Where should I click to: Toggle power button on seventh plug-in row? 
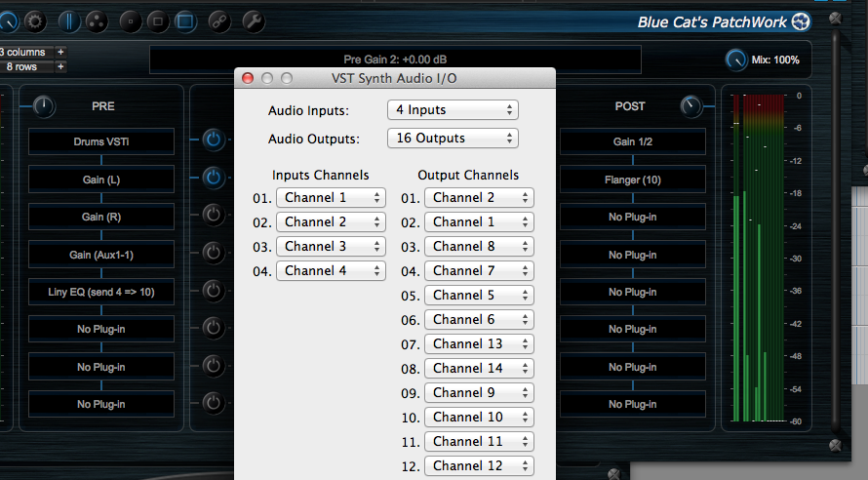[x=214, y=366]
